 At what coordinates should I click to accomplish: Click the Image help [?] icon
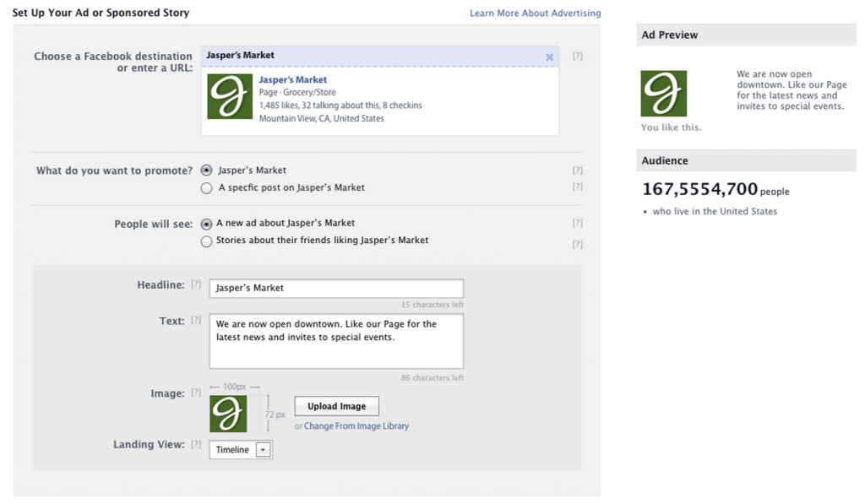tap(196, 393)
